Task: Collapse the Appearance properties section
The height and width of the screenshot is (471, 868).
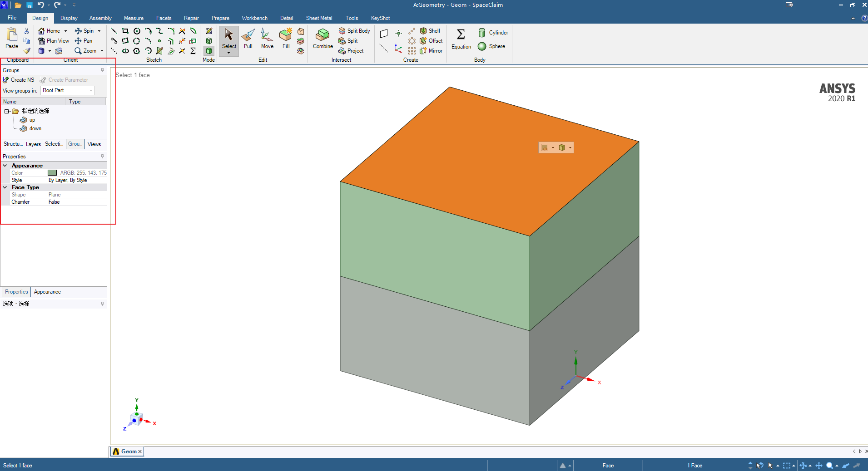Action: point(5,166)
